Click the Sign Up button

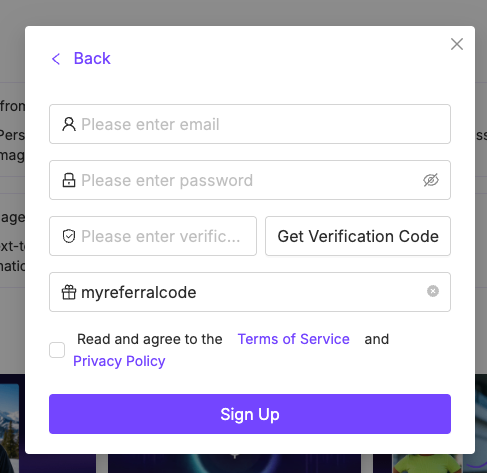pos(250,414)
